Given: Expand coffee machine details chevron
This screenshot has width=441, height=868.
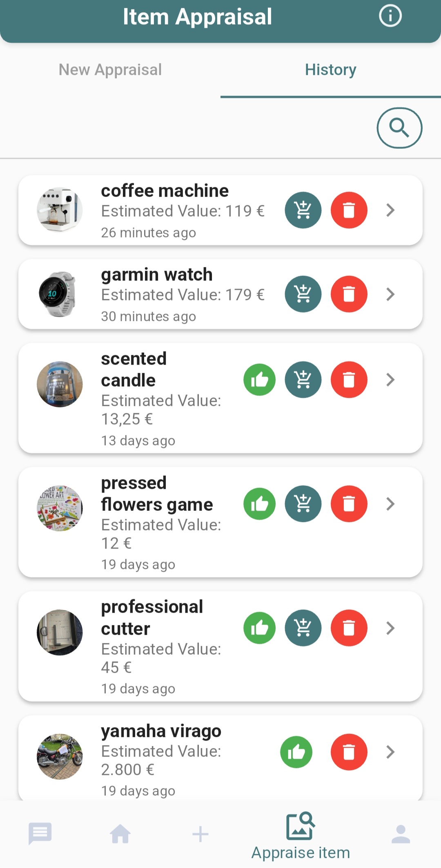Looking at the screenshot, I should click(390, 210).
